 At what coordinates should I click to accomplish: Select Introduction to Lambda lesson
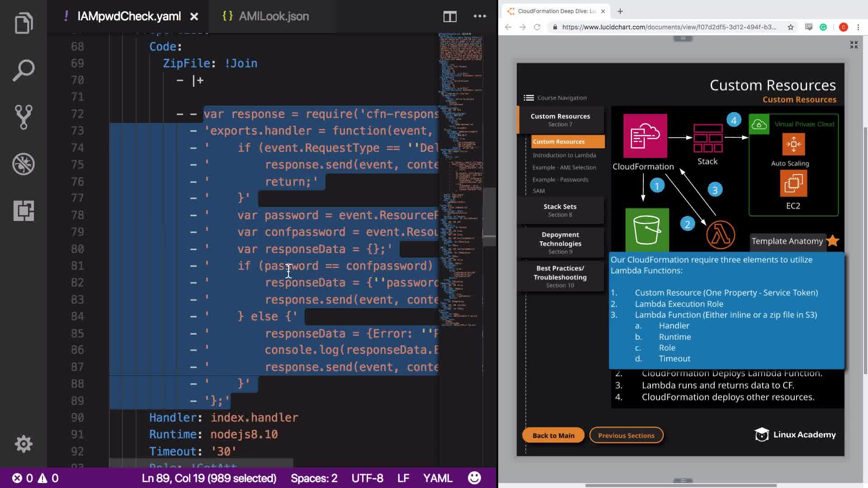pos(564,155)
